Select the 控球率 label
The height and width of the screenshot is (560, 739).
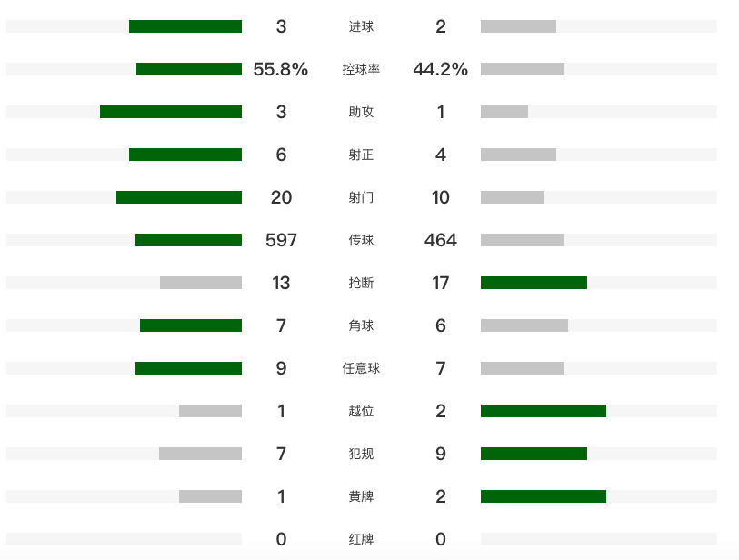click(361, 69)
